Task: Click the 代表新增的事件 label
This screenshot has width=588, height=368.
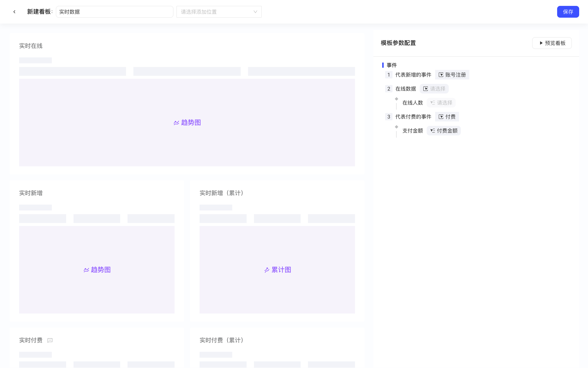Action: [x=413, y=75]
